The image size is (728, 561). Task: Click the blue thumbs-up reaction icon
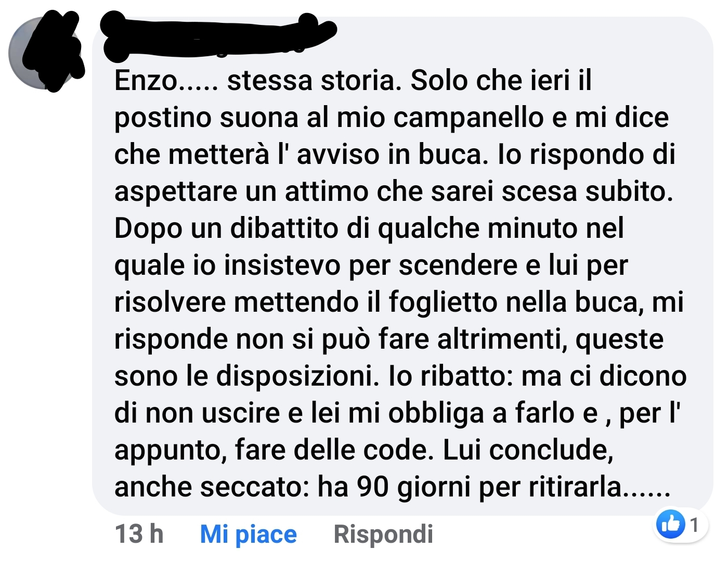pos(671,524)
